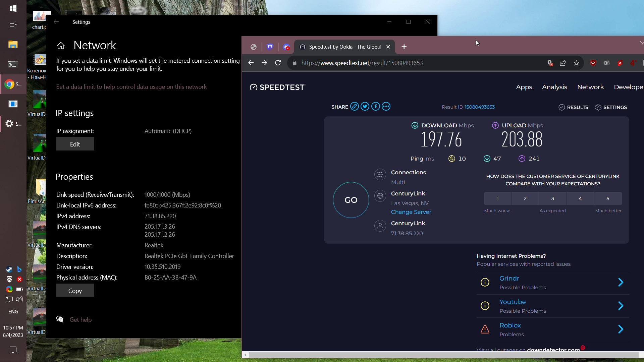Expand Grindr outage details chevron
644x362 pixels.
pos(621,282)
